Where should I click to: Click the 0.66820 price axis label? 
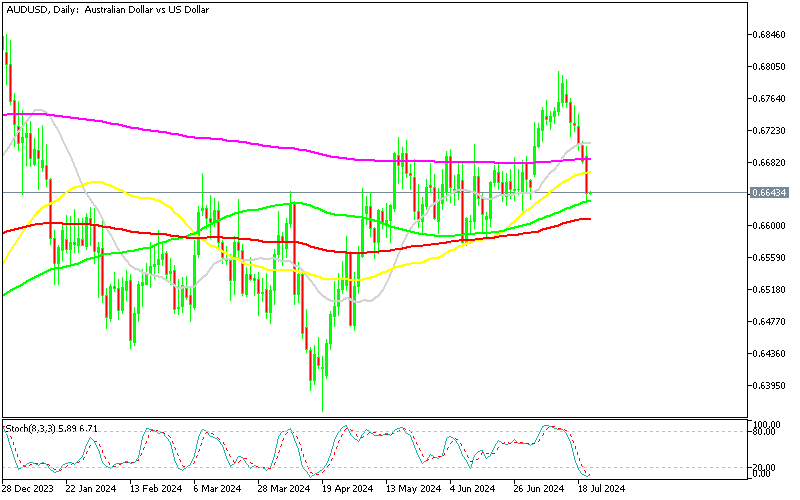[x=769, y=162]
